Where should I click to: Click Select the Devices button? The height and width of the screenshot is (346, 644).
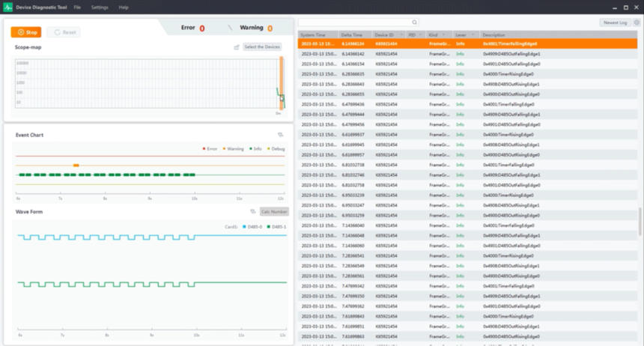click(x=262, y=47)
